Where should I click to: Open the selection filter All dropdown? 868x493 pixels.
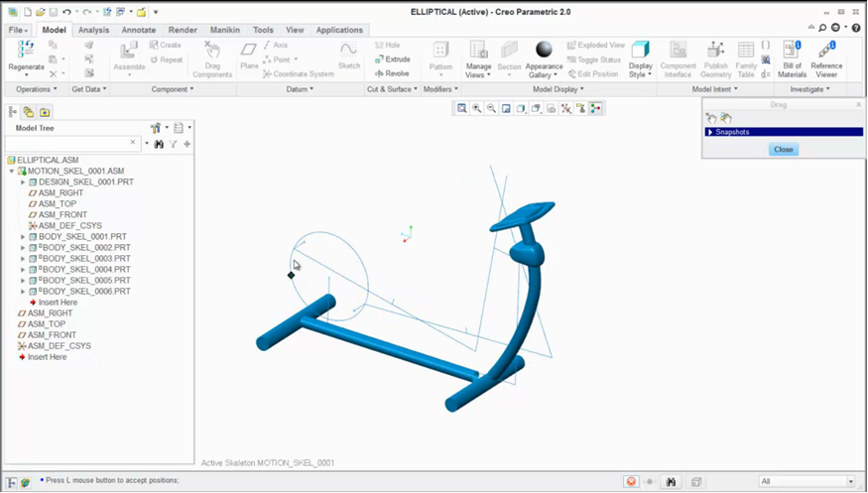(851, 481)
